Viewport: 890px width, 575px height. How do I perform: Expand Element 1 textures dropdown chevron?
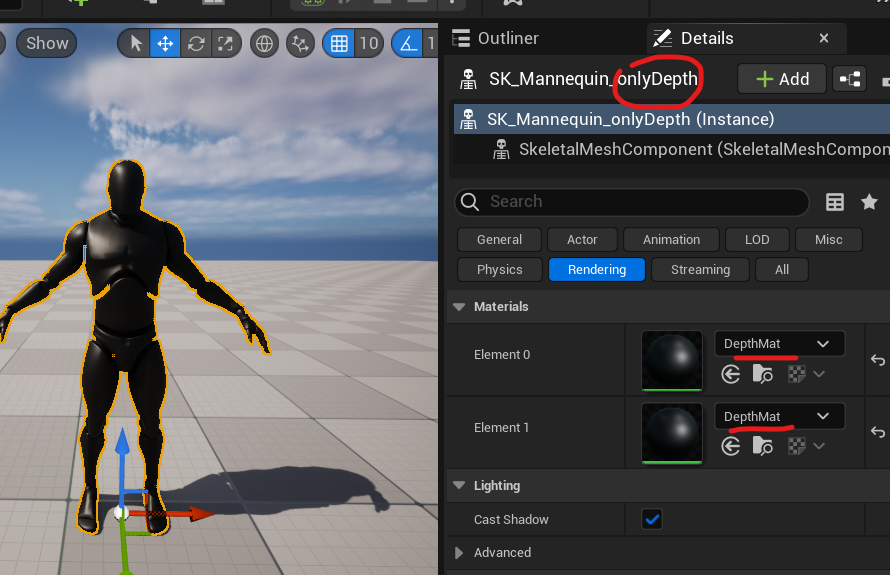point(818,447)
